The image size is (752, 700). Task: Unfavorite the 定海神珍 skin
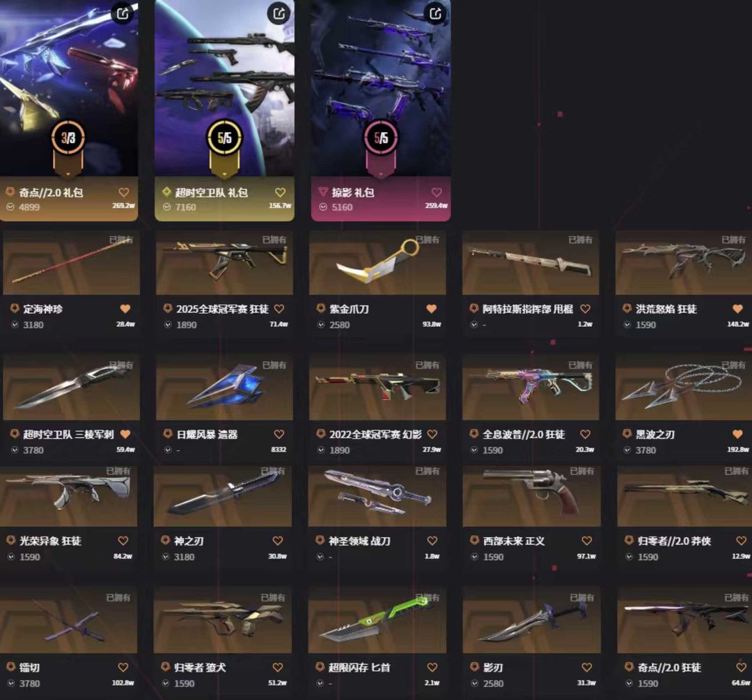tap(125, 309)
